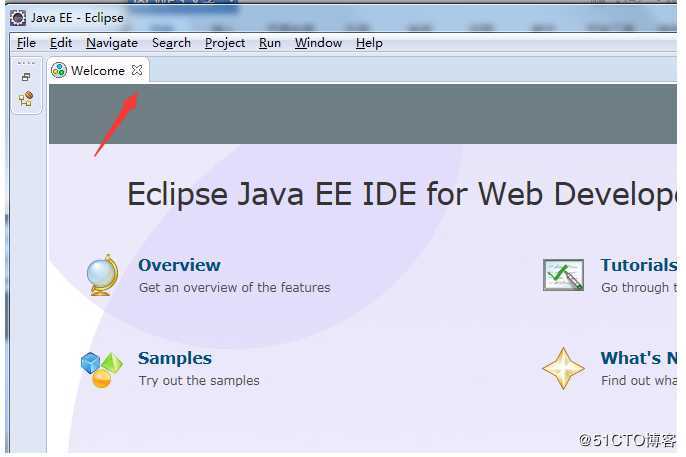Click 'Get an overview of the features' text

234,288
